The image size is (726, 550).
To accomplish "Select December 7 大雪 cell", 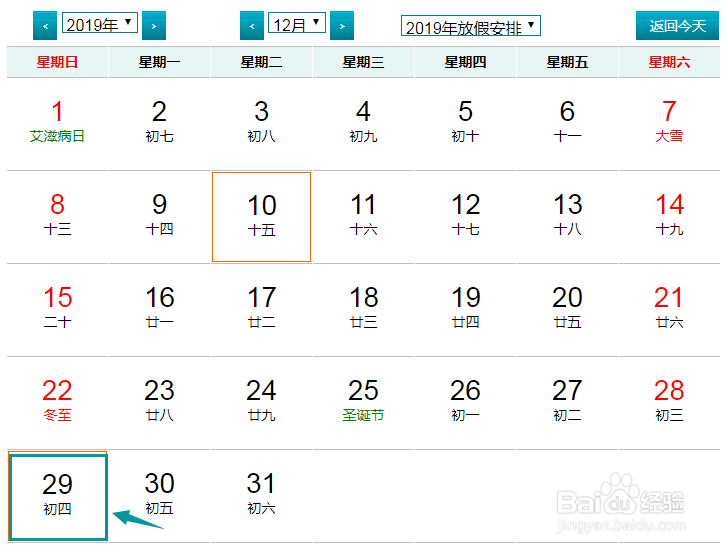I will click(x=669, y=124).
